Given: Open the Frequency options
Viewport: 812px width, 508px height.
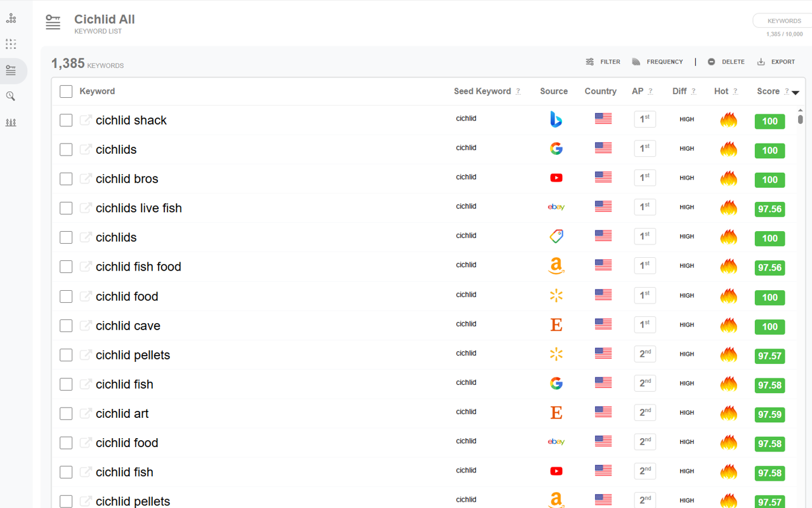Looking at the screenshot, I should coord(657,62).
